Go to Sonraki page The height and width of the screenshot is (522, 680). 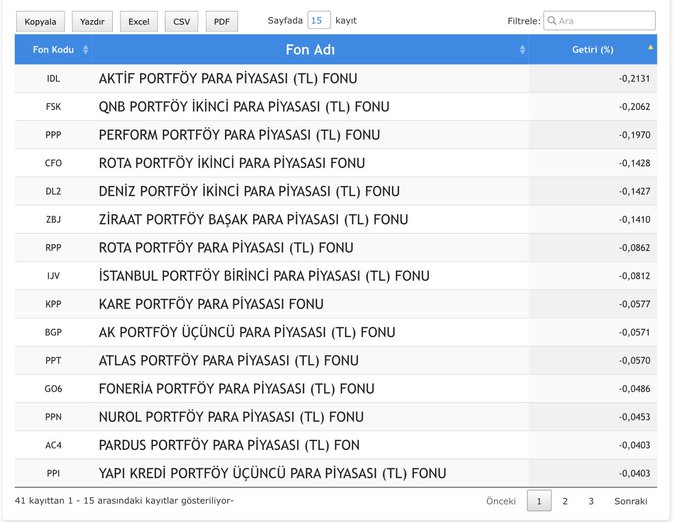pos(631,501)
